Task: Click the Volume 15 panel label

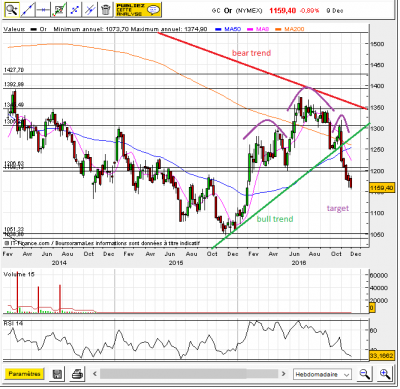Action: [19, 274]
